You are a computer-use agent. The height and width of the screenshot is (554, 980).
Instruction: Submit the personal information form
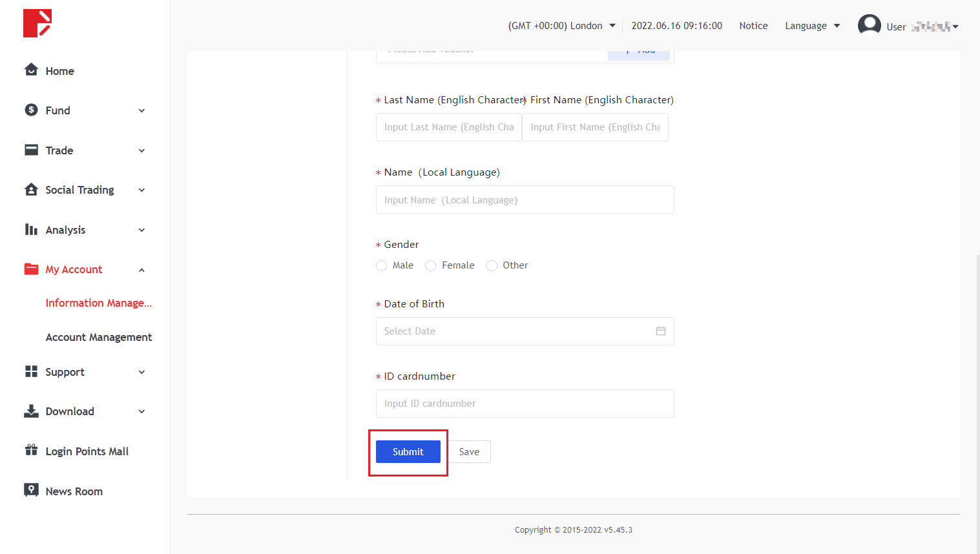point(408,452)
